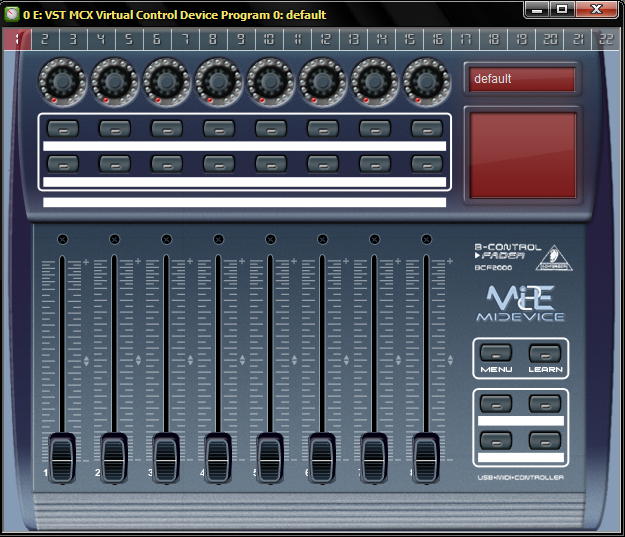Click the MIDEVICE logo
The width and height of the screenshot is (625, 537).
click(x=521, y=304)
